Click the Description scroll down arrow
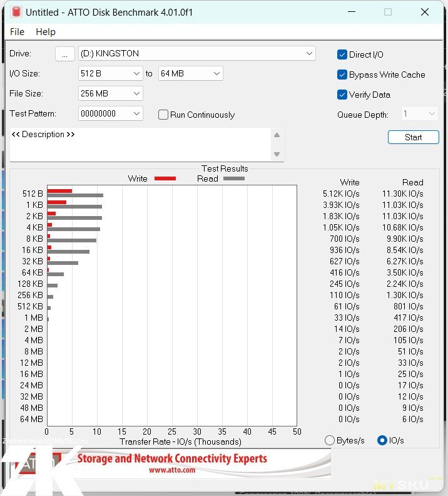The image size is (448, 496). tap(277, 154)
